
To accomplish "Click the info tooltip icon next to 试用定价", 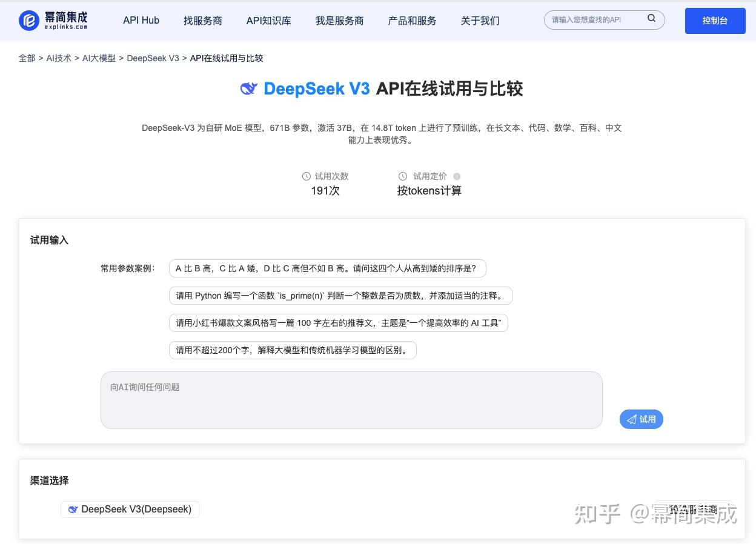I will click(x=457, y=176).
